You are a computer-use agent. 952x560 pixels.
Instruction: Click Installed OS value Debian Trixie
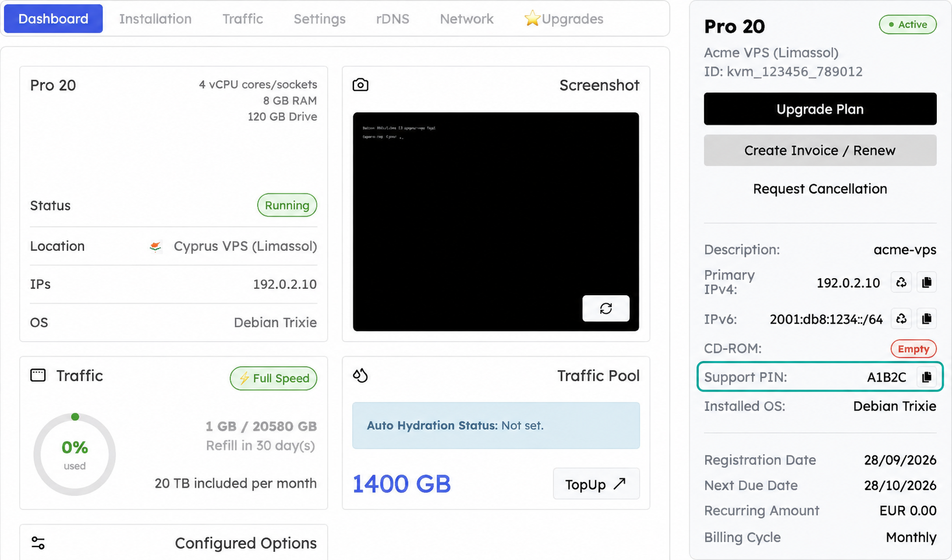pos(894,406)
